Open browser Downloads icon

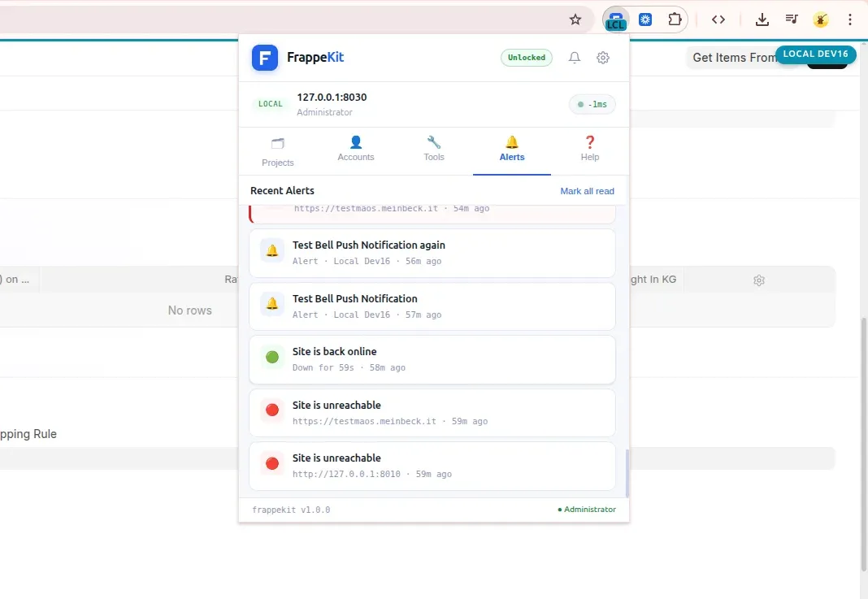click(762, 20)
